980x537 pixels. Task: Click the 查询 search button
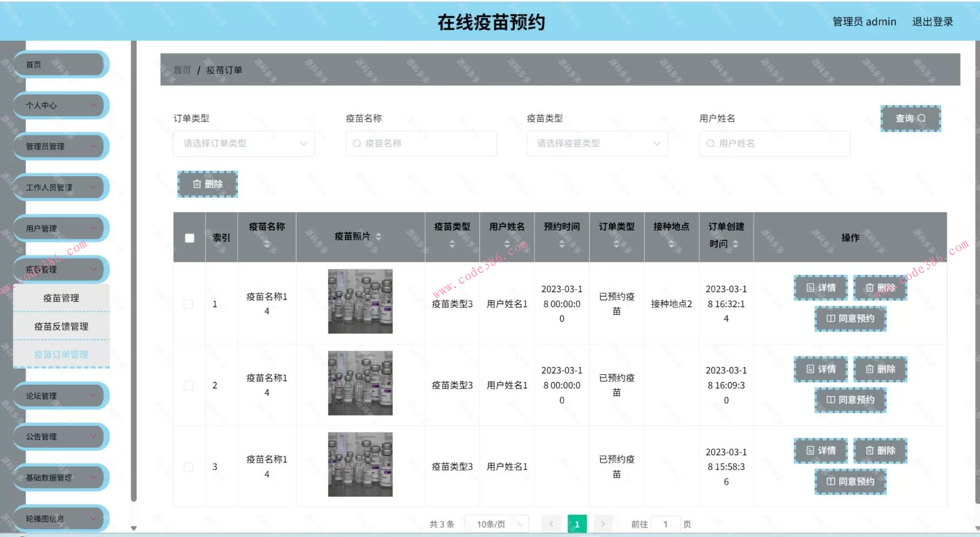(x=911, y=118)
